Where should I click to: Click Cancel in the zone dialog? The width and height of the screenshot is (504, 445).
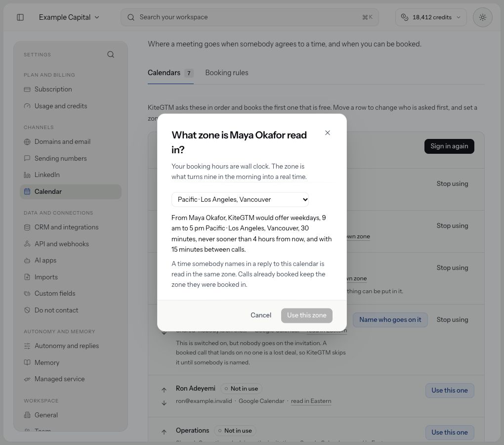pyautogui.click(x=261, y=315)
